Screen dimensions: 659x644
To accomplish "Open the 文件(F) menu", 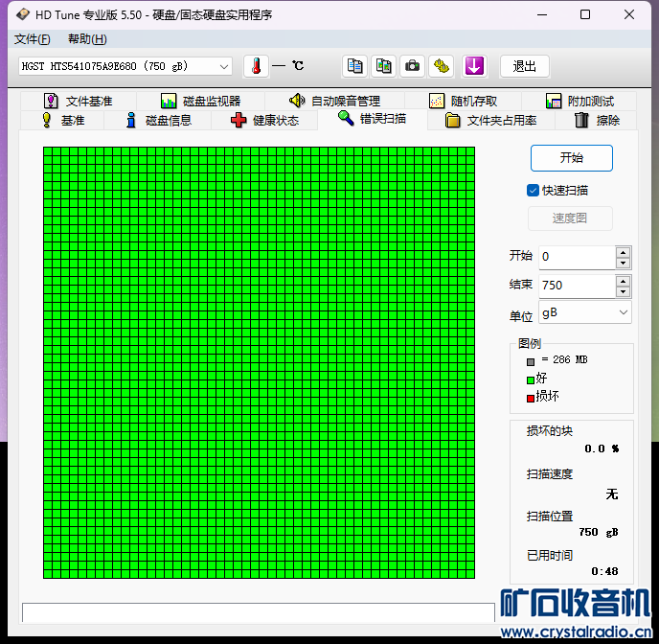I will (x=32, y=39).
